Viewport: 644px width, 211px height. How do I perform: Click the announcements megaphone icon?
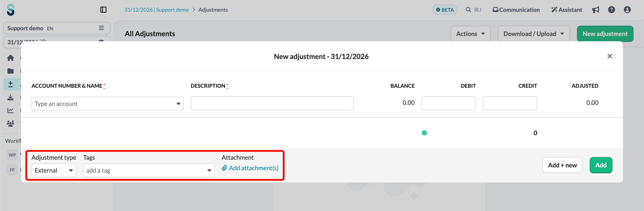point(596,10)
